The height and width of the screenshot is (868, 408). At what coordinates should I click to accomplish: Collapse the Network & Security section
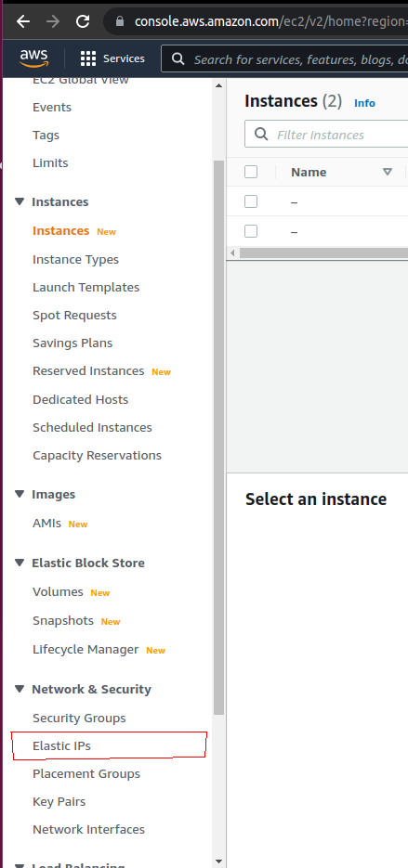20,689
